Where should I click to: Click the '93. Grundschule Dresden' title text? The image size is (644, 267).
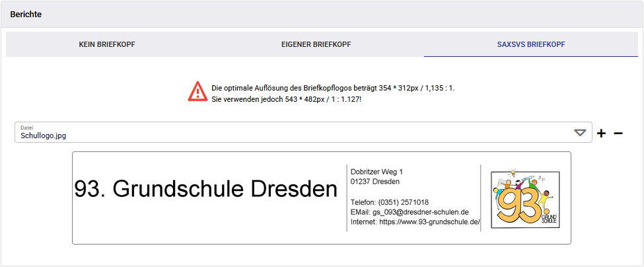(205, 190)
